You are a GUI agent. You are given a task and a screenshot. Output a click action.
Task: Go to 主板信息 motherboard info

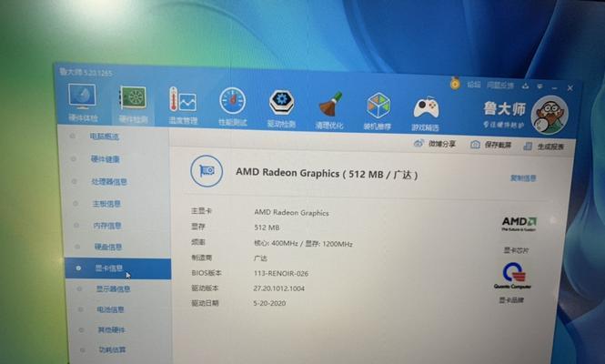[106, 204]
